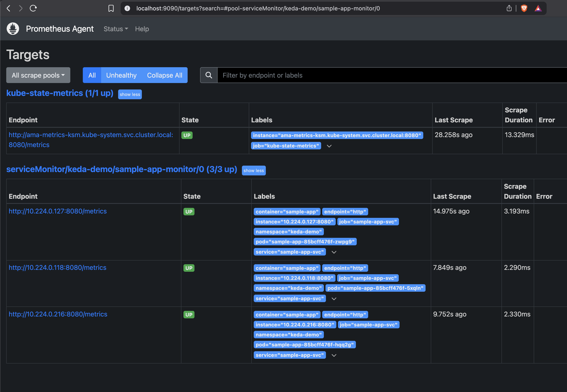This screenshot has height=392, width=567.
Task: Bookmark this page using bookmark icon
Action: [111, 8]
